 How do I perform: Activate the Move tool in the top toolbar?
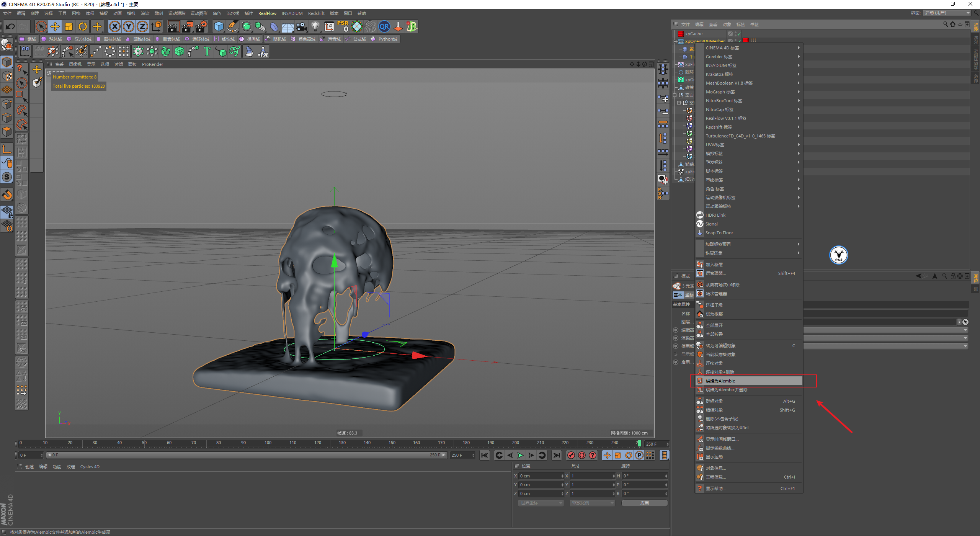click(x=55, y=26)
